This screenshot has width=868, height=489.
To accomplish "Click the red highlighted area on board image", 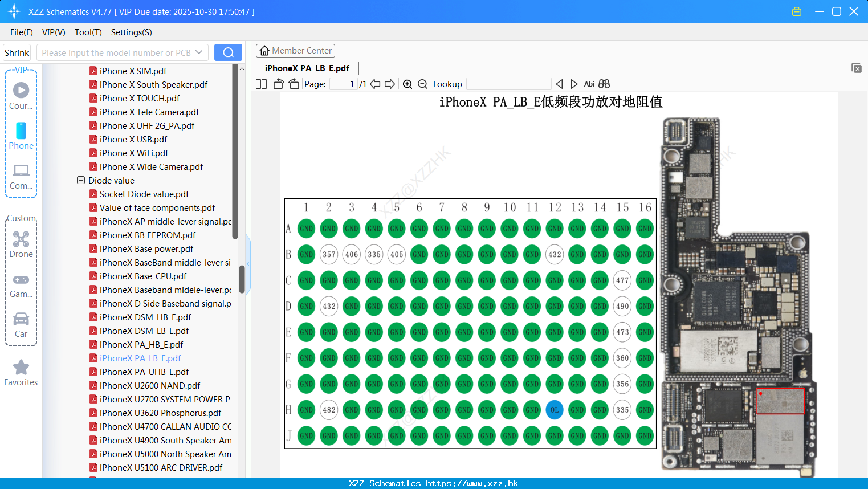I will 780,401.
